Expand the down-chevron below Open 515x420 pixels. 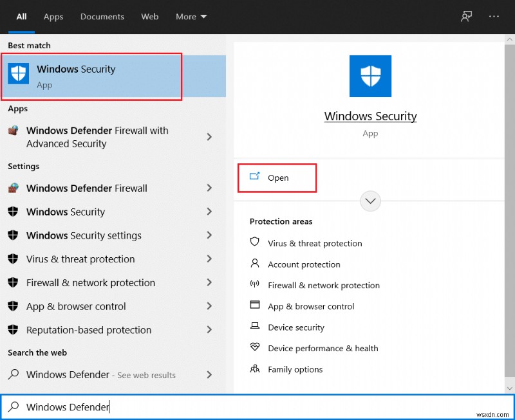pos(370,201)
